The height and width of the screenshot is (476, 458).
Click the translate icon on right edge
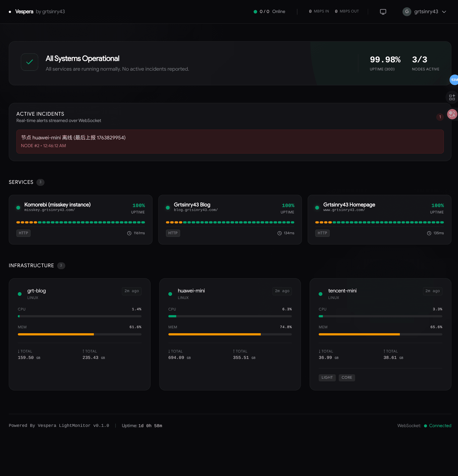click(x=452, y=114)
